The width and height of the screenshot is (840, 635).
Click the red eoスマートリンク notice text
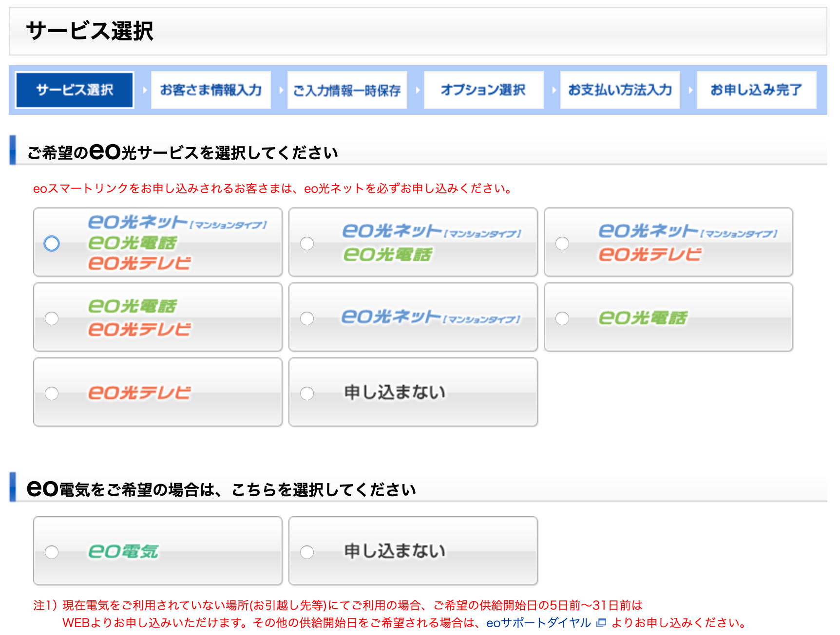[x=274, y=188]
